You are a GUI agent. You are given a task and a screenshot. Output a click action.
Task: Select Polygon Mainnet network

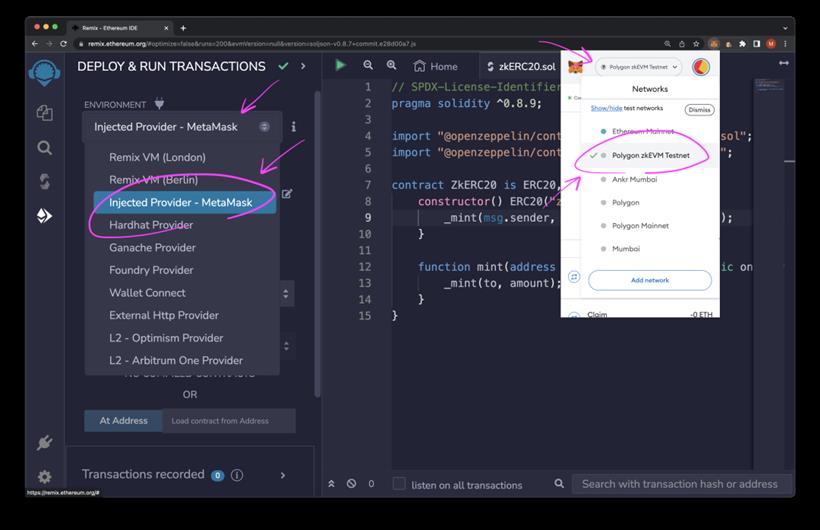coord(650,226)
